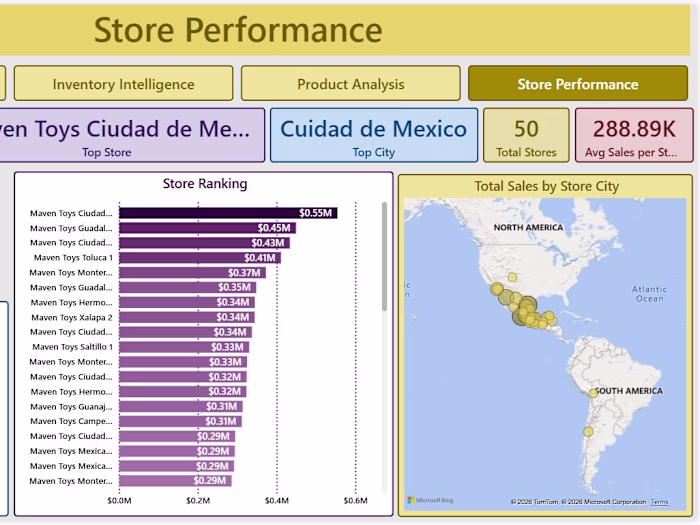Click the Maven Toys Toluca 1 label
700x525 pixels.
73,258
